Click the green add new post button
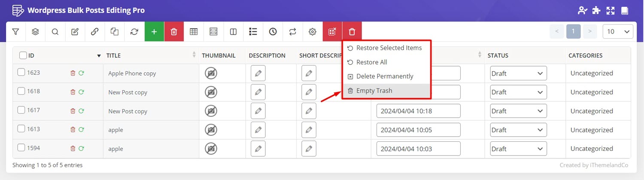 tap(154, 31)
